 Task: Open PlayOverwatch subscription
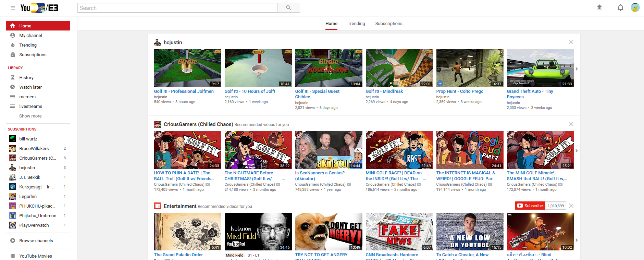coord(38,225)
